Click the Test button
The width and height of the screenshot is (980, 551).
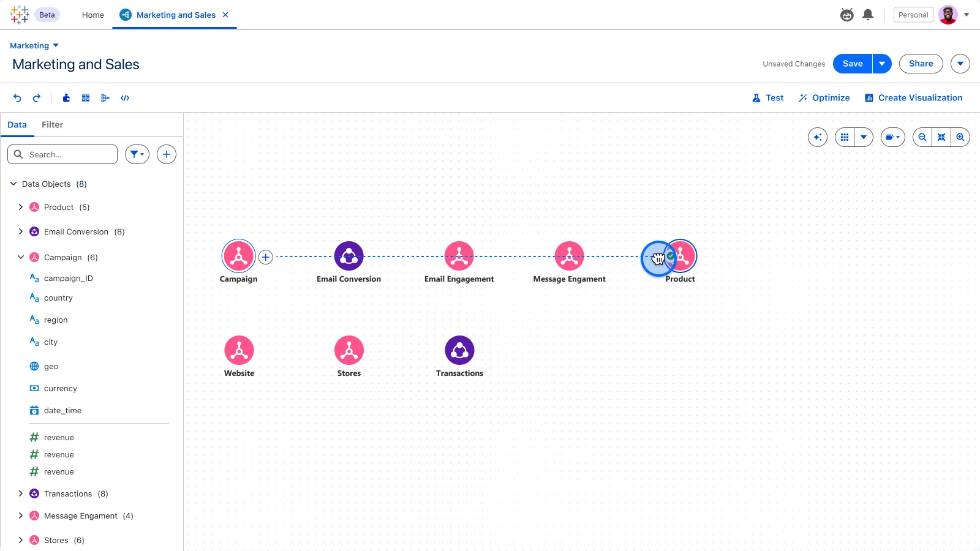click(x=768, y=98)
